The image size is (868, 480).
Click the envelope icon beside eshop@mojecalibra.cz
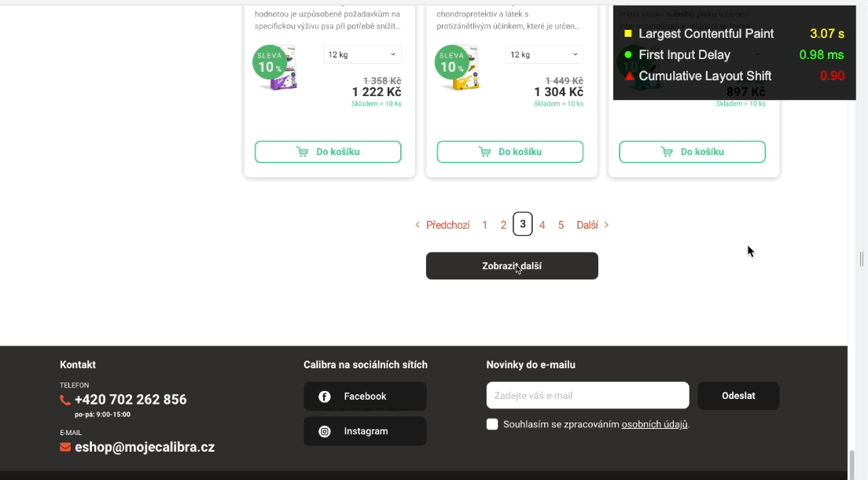tap(65, 447)
